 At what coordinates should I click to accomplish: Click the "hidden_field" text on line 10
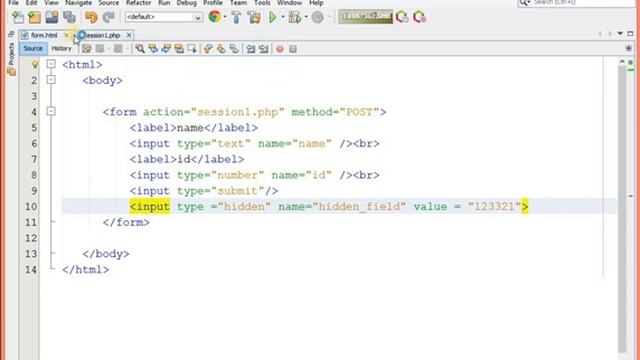coord(359,207)
